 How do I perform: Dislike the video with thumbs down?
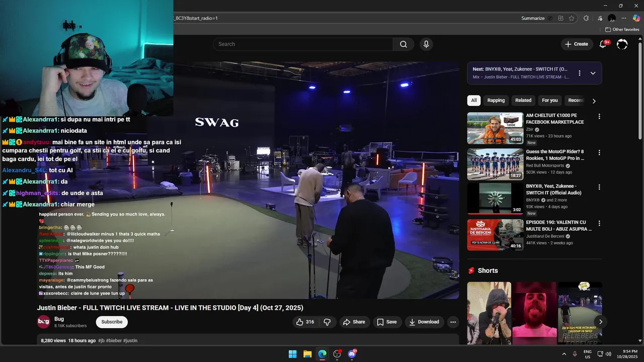[x=327, y=322]
